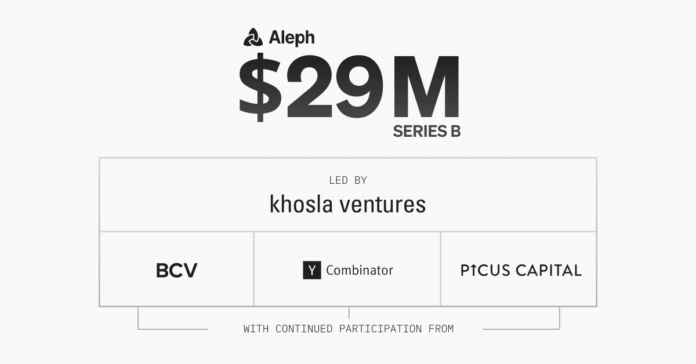Click the SERIES B label
The height and width of the screenshot is (364, 696).
point(427,131)
